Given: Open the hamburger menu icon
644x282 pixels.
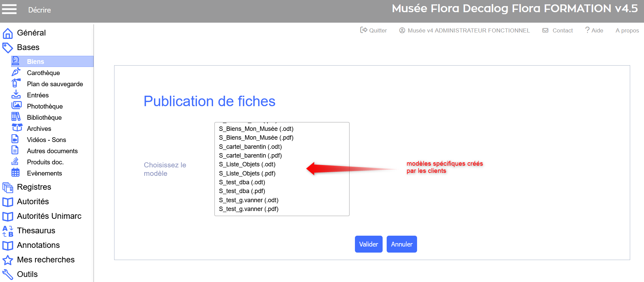Looking at the screenshot, I should (9, 9).
